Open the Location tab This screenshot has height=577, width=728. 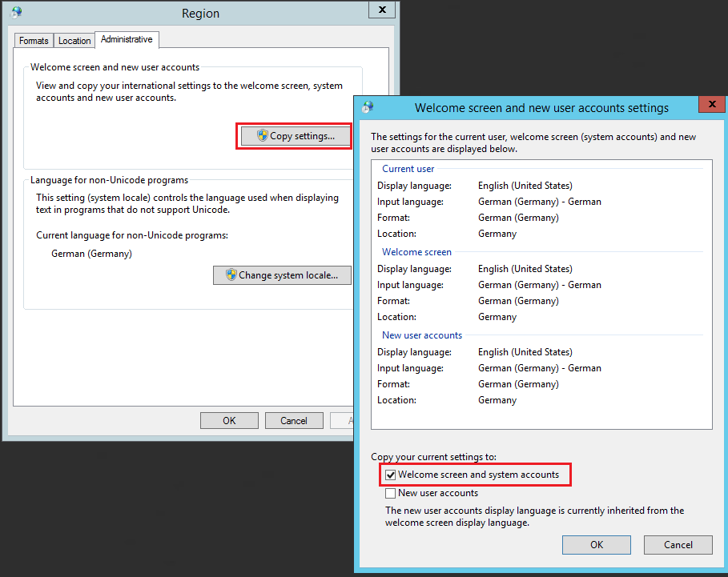point(74,41)
